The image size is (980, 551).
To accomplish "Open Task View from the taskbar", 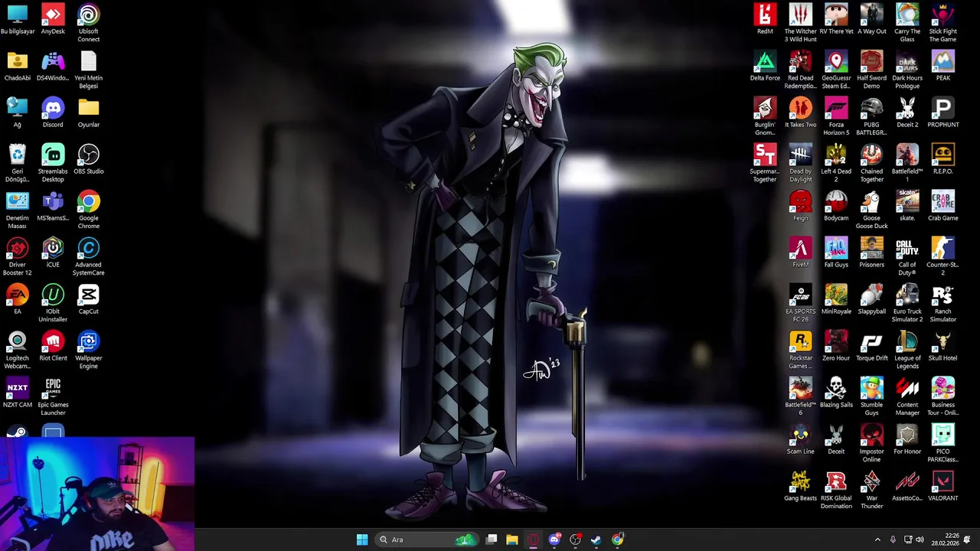I will (x=492, y=540).
